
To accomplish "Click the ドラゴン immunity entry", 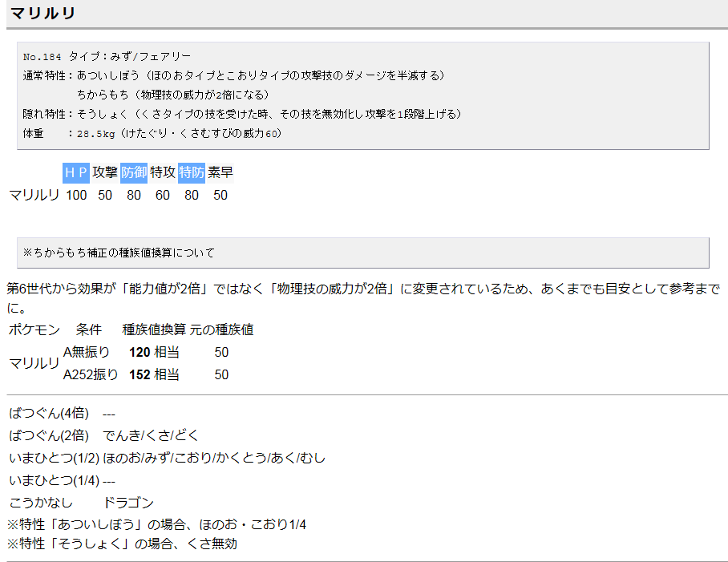I will point(128,503).
